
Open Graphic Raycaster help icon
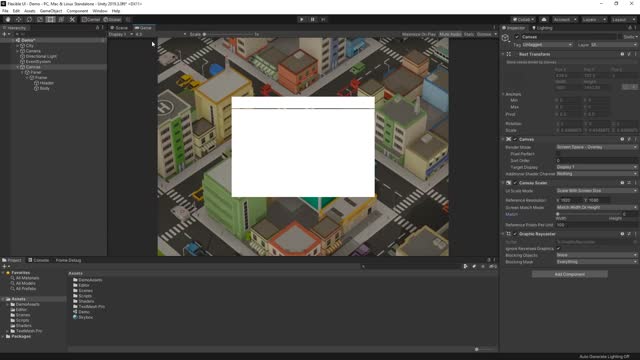pos(622,234)
